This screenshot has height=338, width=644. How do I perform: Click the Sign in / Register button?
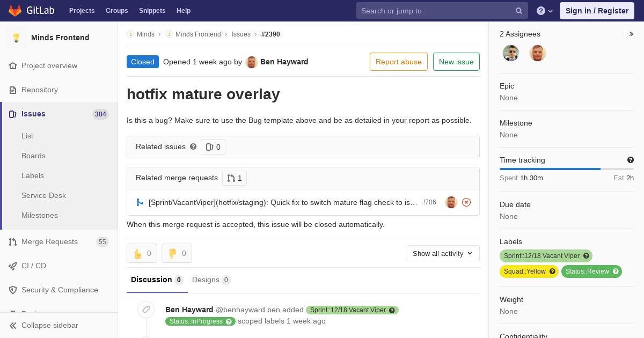pyautogui.click(x=597, y=11)
